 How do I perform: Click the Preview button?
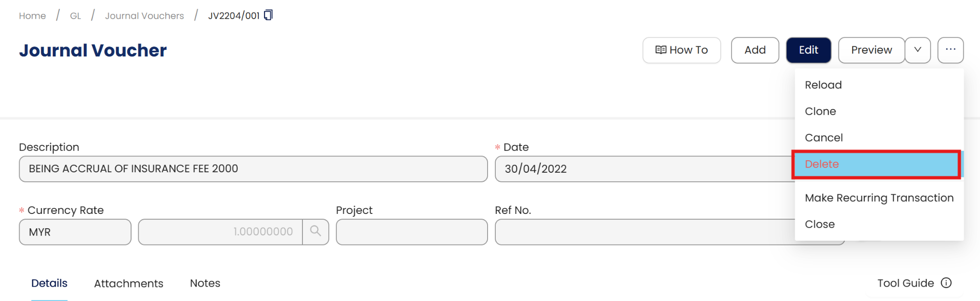(x=871, y=50)
